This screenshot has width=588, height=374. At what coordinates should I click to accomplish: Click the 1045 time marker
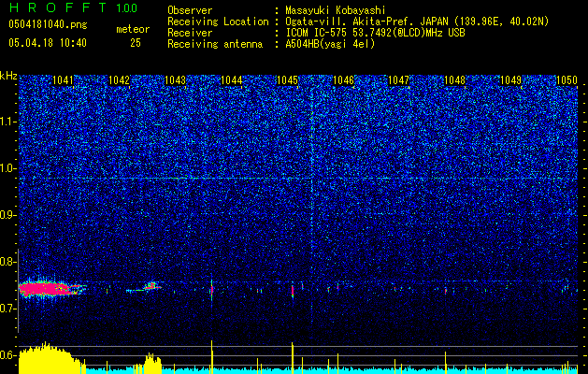click(287, 80)
